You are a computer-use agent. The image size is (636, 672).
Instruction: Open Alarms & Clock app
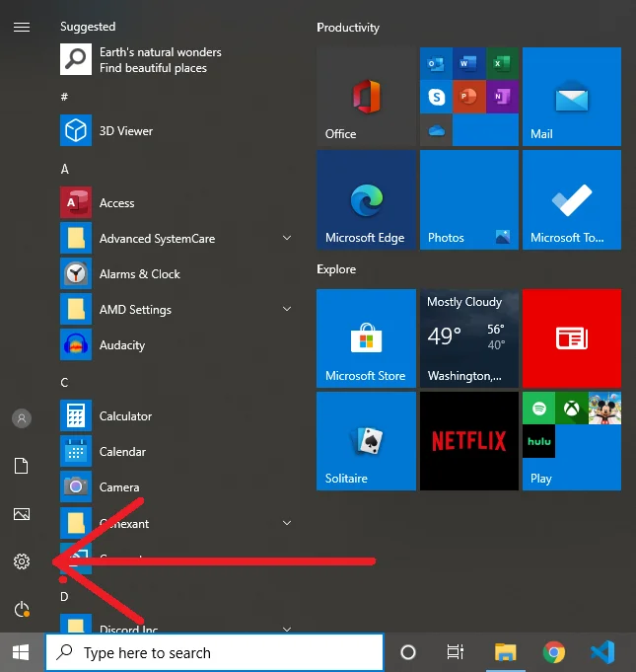(176, 273)
